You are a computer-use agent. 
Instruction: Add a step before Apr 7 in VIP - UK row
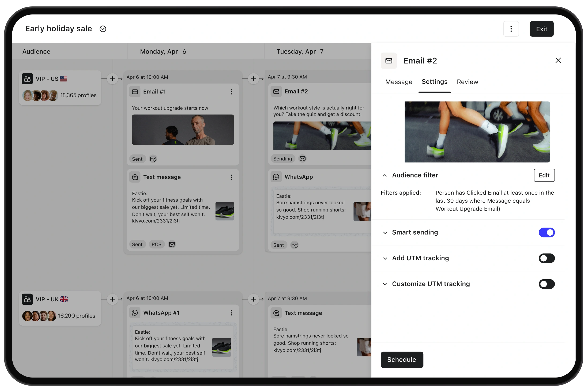pyautogui.click(x=253, y=299)
